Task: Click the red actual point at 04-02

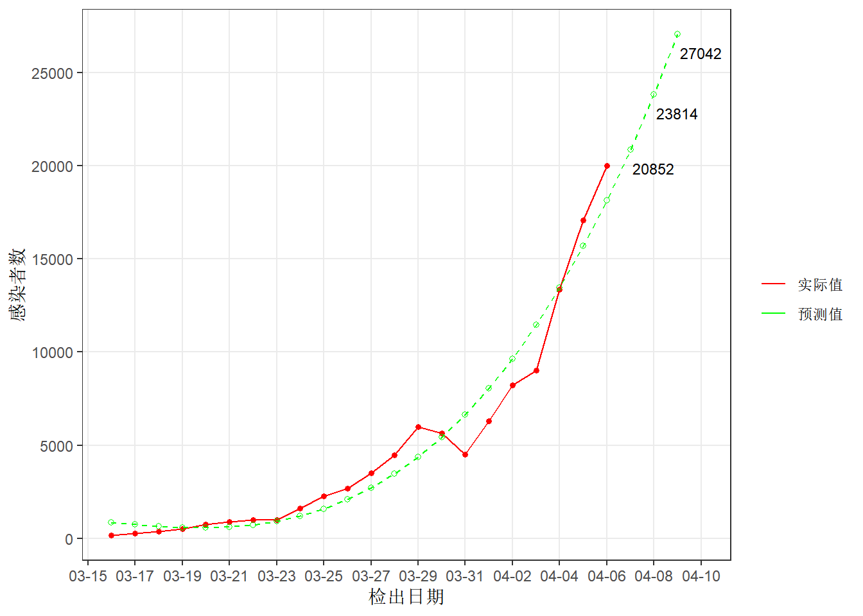Action: pos(512,386)
